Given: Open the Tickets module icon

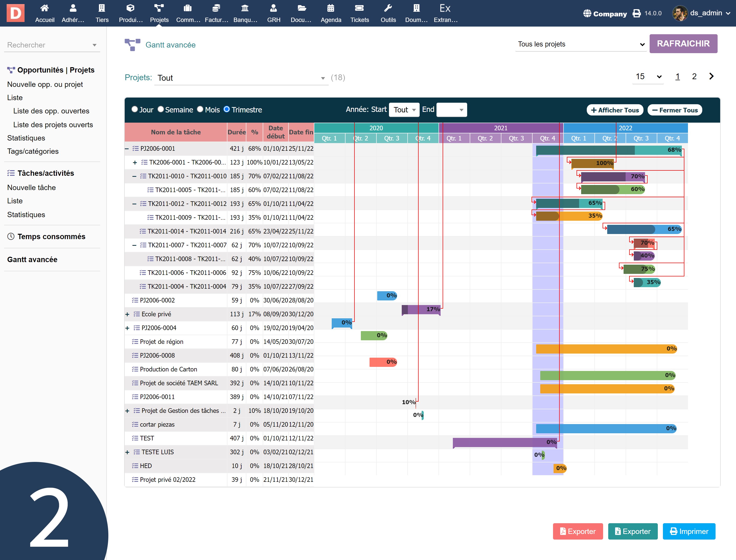Looking at the screenshot, I should [359, 8].
